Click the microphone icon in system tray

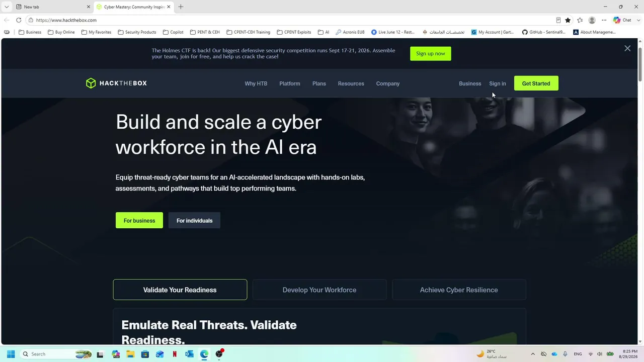click(565, 354)
